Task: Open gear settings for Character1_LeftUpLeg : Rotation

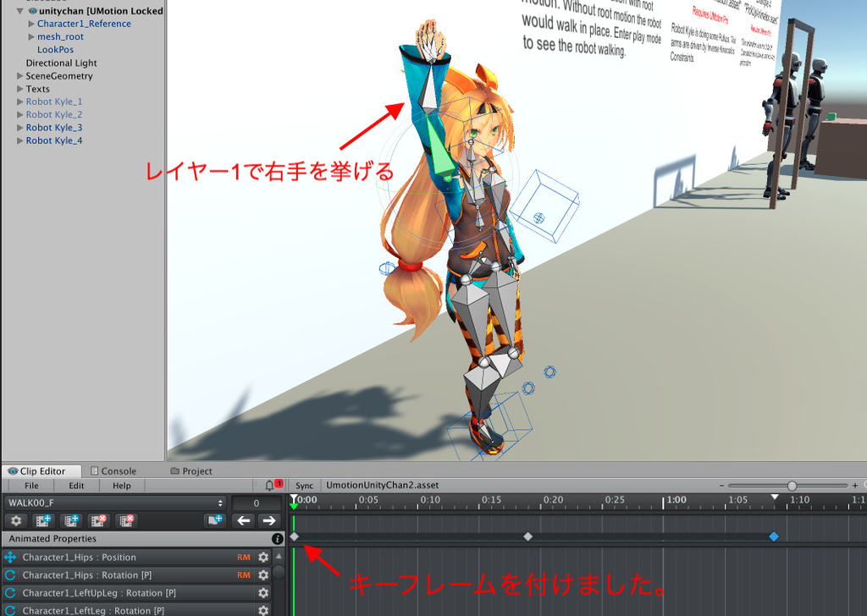Action: pos(264,593)
